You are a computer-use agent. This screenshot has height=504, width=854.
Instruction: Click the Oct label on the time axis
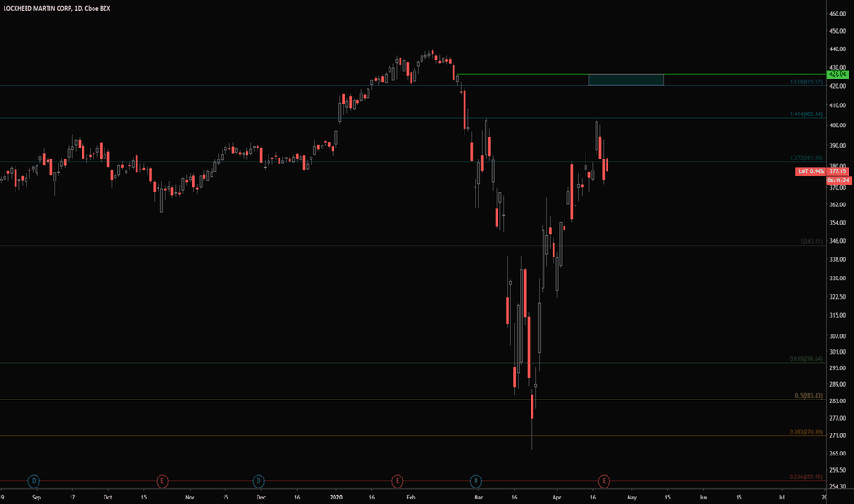pos(108,498)
